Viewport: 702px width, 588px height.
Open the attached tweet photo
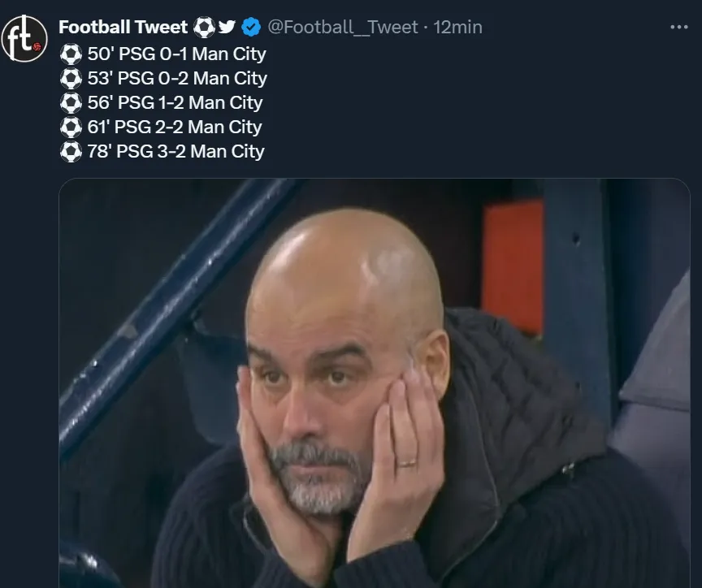(374, 382)
